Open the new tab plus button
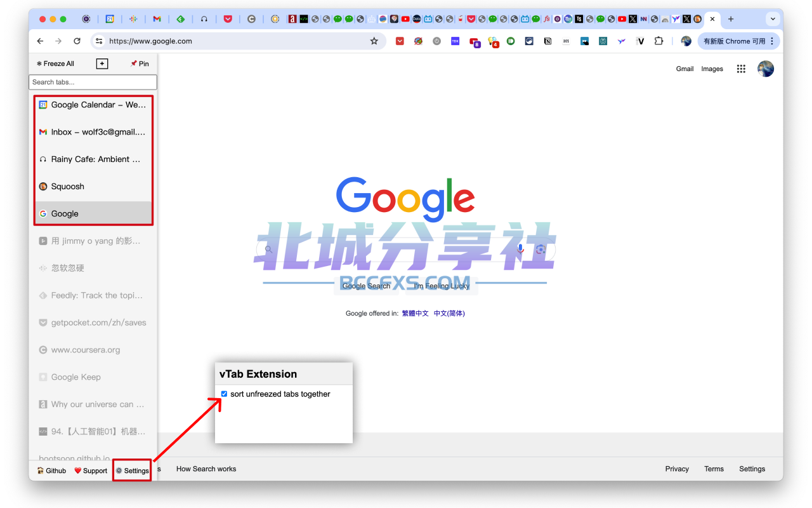Screen dimensions: 812x508 tap(731, 19)
